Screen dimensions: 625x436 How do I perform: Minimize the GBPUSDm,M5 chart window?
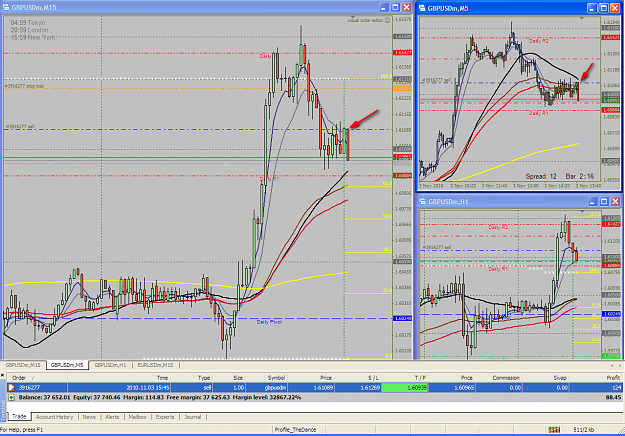click(592, 8)
